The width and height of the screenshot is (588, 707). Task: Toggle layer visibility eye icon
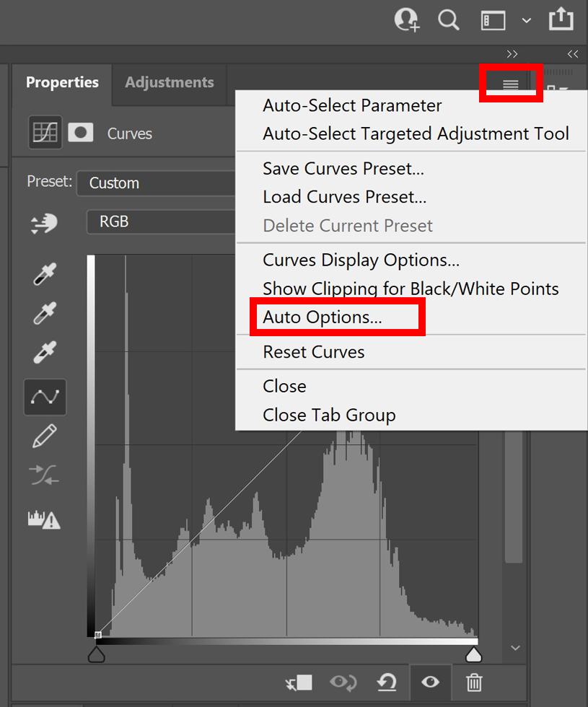[x=431, y=682]
